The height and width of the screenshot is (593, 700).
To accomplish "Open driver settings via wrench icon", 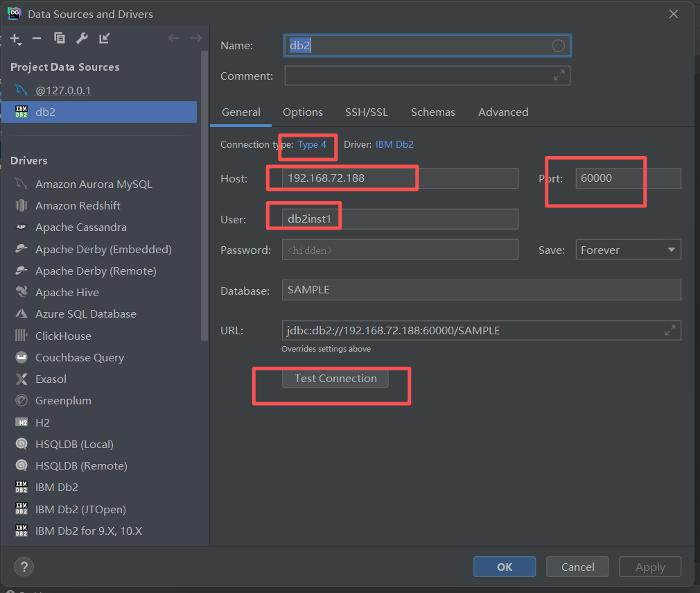I will [x=82, y=39].
